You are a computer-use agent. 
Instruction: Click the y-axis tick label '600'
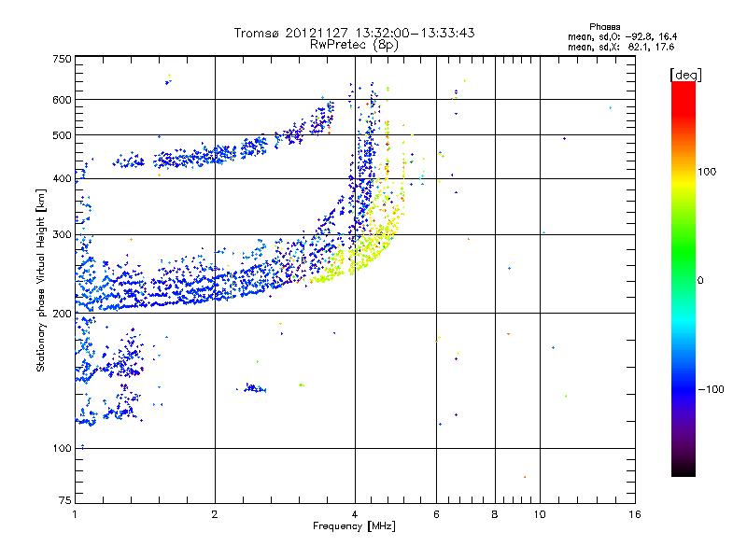click(x=62, y=100)
